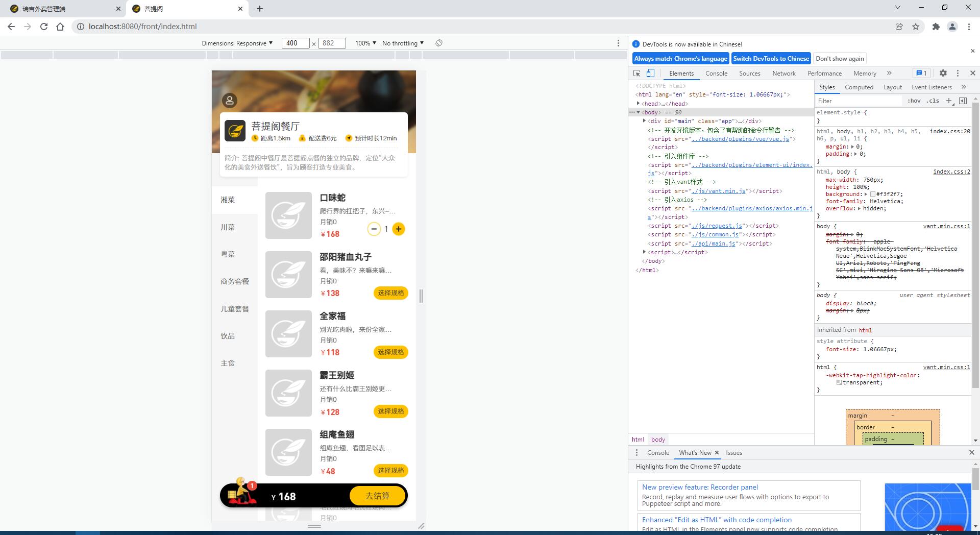Image resolution: width=980 pixels, height=535 pixels.
Task: Increase 口味蛇 quantity with plus icon
Action: (399, 229)
